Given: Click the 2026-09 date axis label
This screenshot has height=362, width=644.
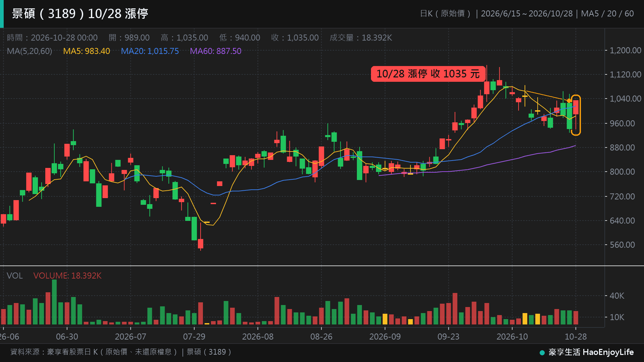Looking at the screenshot, I should click(385, 337).
